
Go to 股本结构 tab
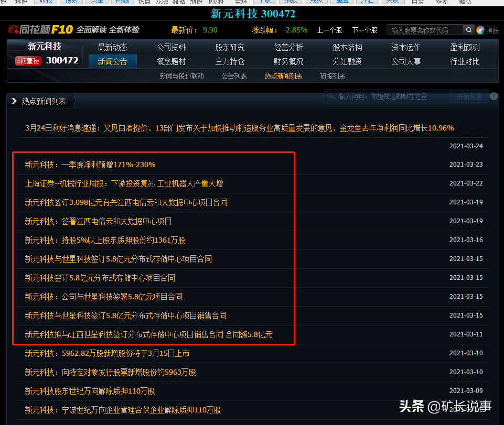[x=347, y=47]
